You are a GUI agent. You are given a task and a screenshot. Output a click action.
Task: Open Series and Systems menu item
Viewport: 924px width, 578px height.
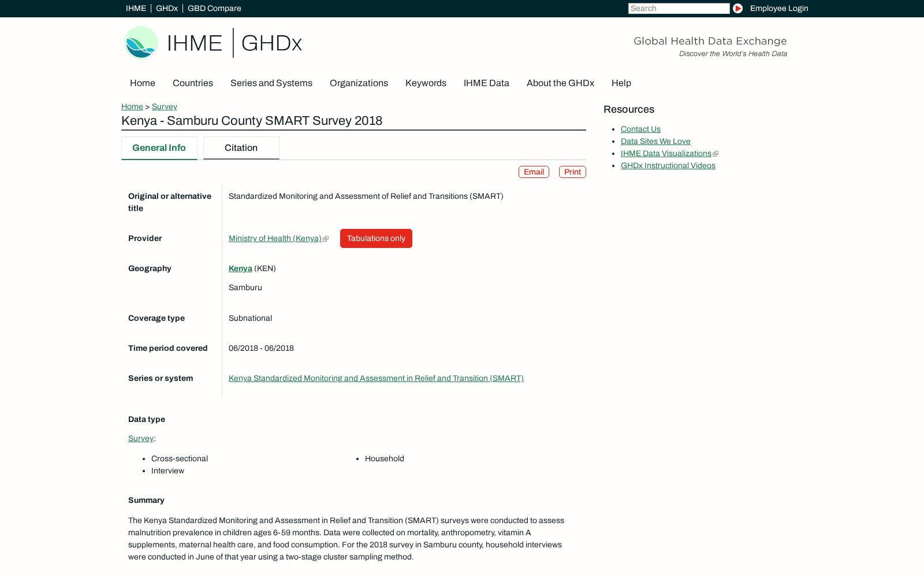[271, 83]
